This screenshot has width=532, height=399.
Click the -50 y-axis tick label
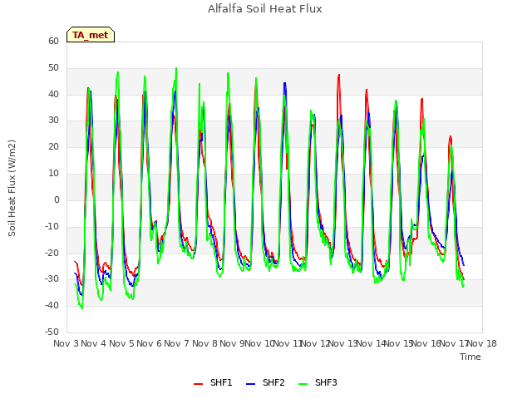[x=52, y=332]
